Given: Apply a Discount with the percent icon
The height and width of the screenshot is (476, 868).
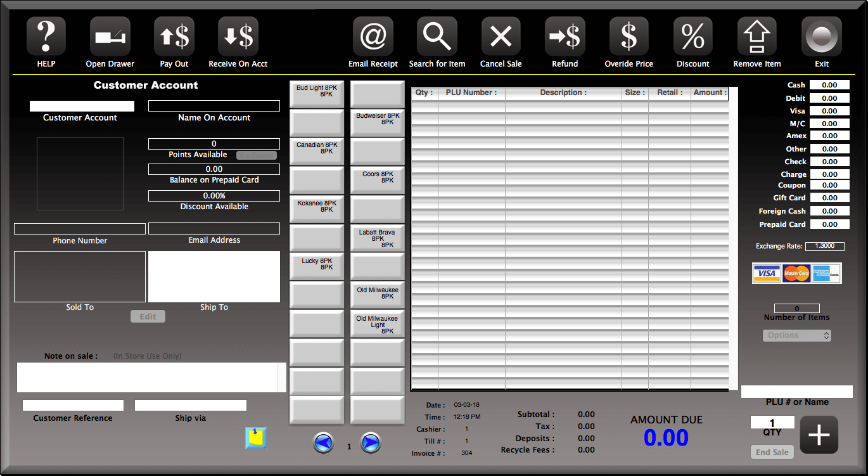Looking at the screenshot, I should point(692,36).
